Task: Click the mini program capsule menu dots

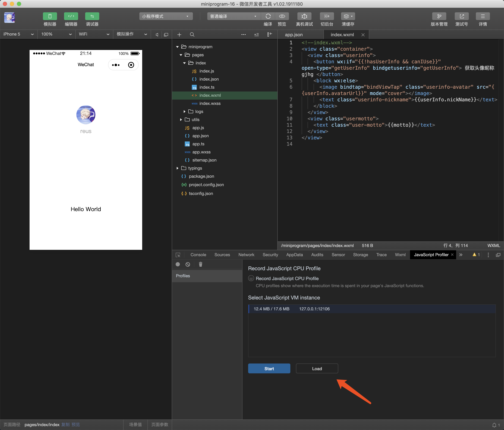Action: pos(116,65)
